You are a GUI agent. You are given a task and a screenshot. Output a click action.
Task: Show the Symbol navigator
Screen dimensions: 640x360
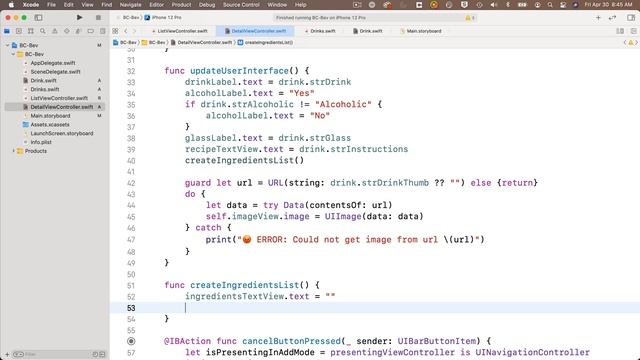tap(31, 31)
